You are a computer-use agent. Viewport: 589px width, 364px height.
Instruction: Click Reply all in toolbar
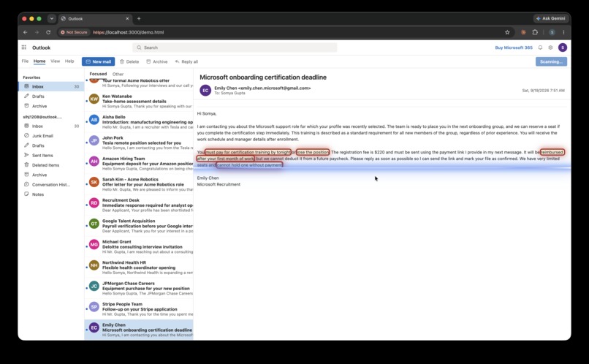(186, 61)
